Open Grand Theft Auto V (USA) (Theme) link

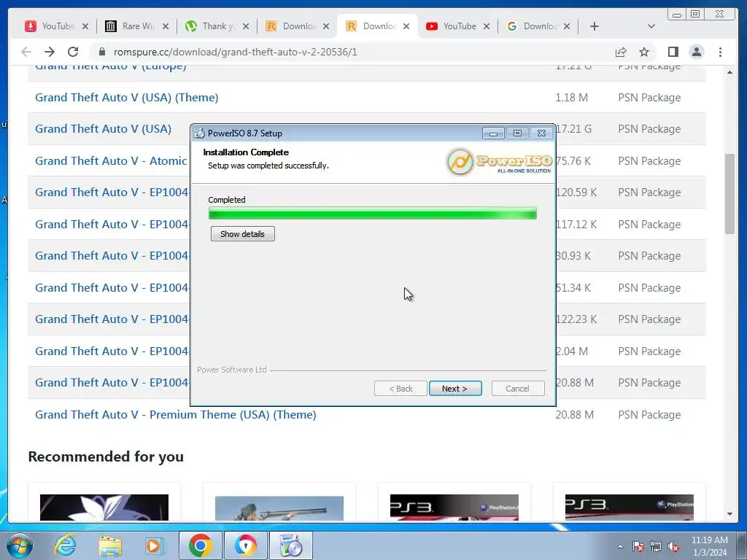coord(127,98)
